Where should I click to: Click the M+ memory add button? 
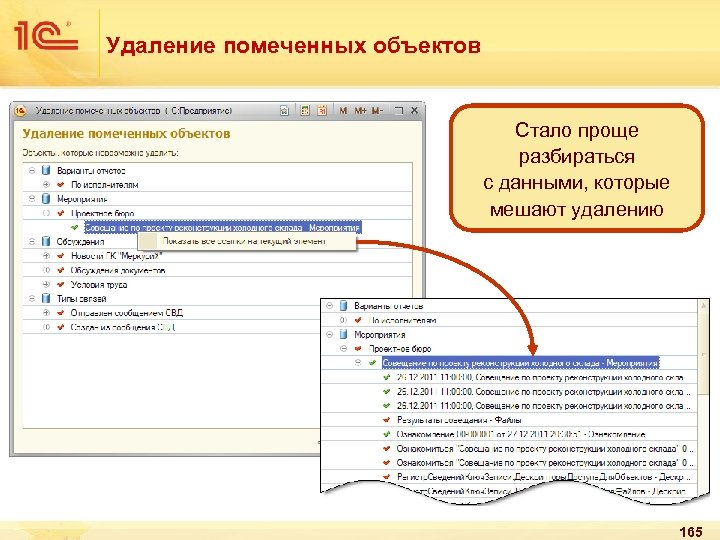click(360, 111)
